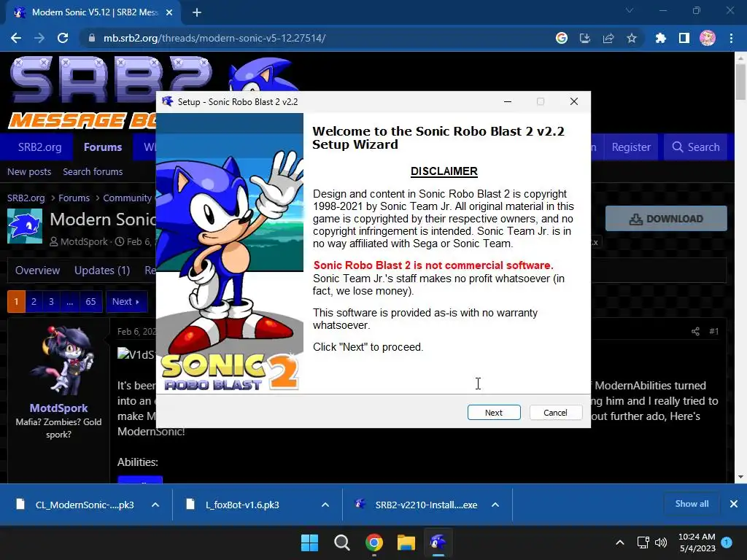
Task: Click the Community breadcrumb link
Action: (x=127, y=198)
